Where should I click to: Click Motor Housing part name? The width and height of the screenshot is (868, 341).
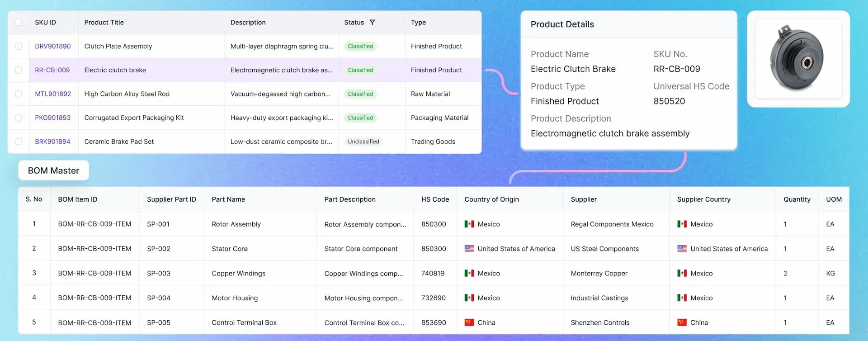click(235, 298)
